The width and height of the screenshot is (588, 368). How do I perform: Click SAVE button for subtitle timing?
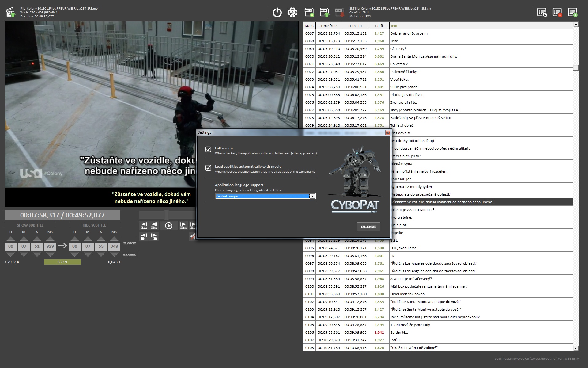click(130, 243)
